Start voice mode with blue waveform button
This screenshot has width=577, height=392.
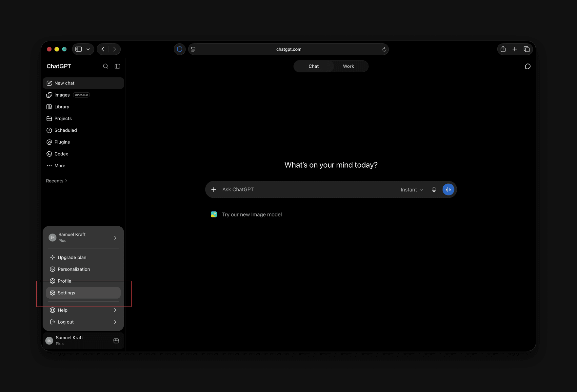click(x=448, y=190)
